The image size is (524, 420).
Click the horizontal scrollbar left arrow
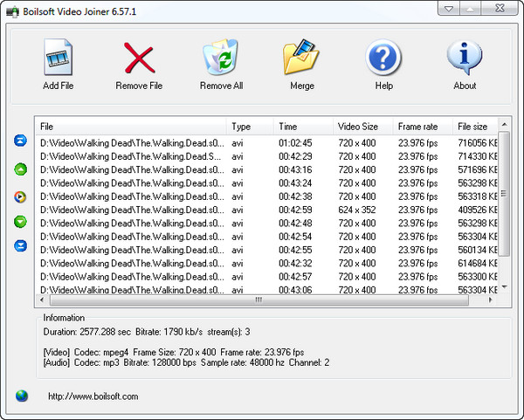42,300
